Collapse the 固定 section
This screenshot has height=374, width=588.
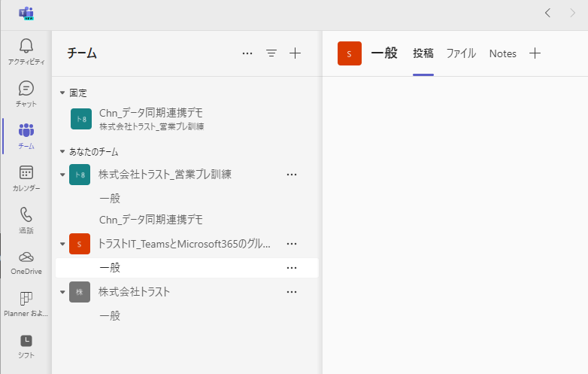click(x=62, y=93)
